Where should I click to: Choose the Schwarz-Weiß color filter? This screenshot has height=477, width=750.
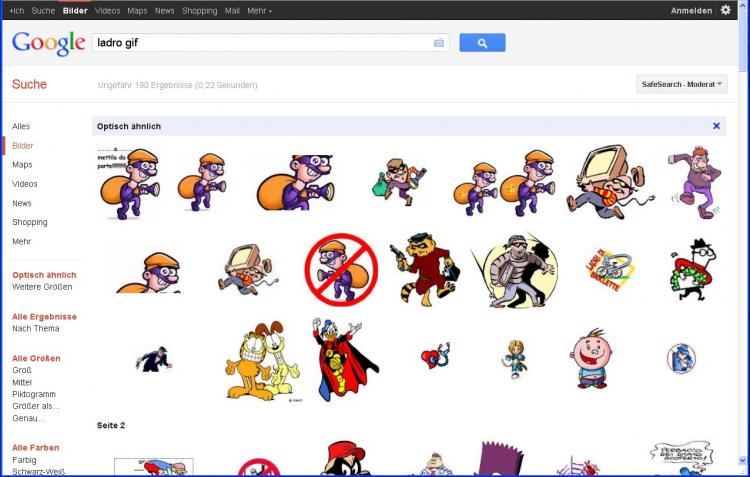tap(39, 471)
